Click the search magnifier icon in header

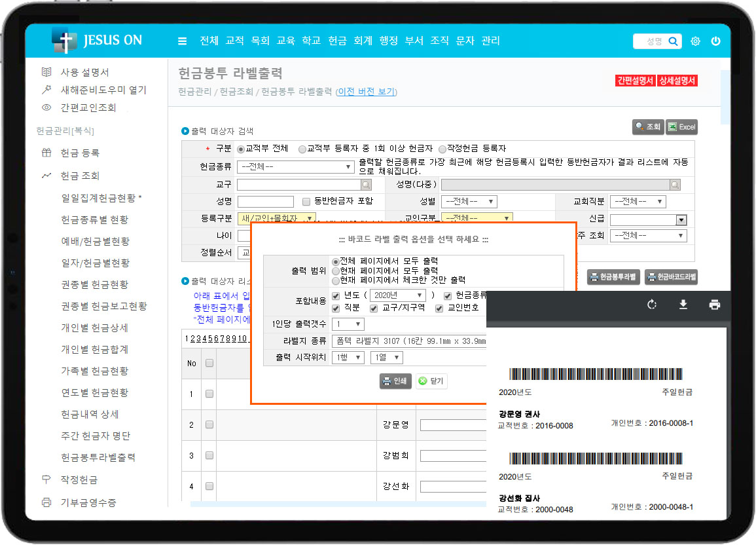(x=673, y=41)
